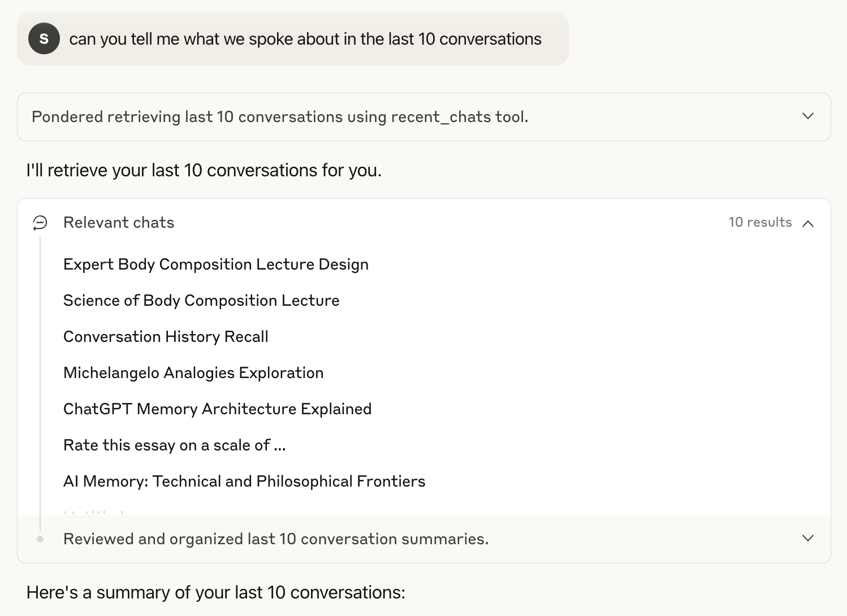The width and height of the screenshot is (847, 616).
Task: Click the timeline dot beside Reviewed step
Action: point(40,539)
